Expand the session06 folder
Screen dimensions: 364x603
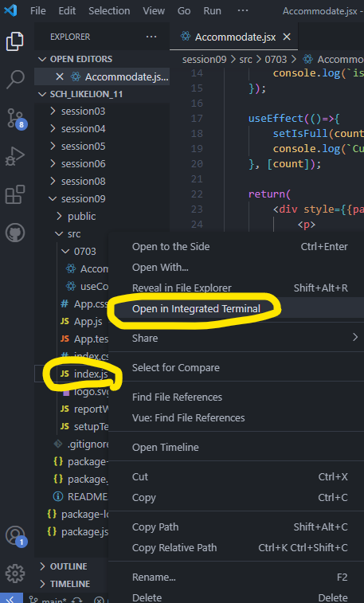click(102, 164)
